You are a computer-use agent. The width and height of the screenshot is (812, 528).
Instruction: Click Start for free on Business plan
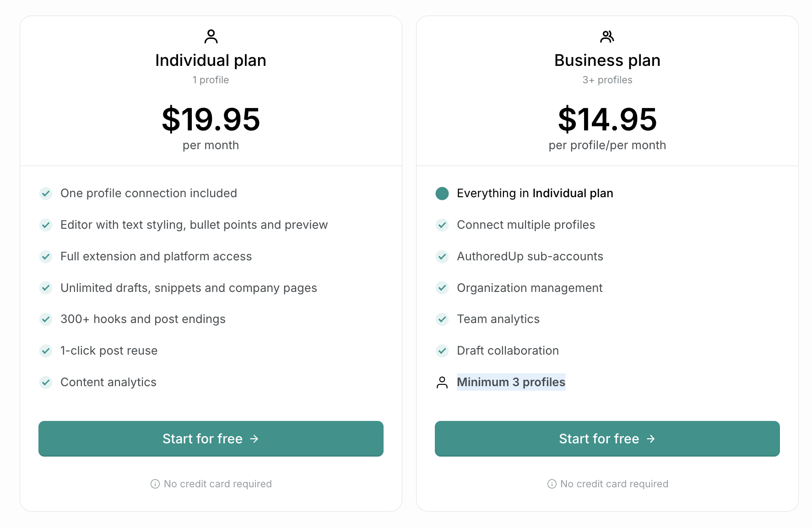pyautogui.click(x=607, y=438)
